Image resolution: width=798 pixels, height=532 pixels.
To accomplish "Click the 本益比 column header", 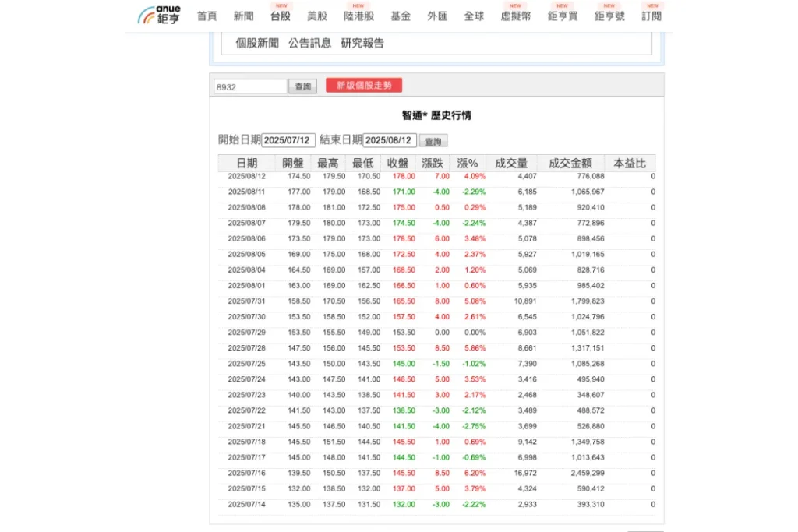I will (630, 164).
